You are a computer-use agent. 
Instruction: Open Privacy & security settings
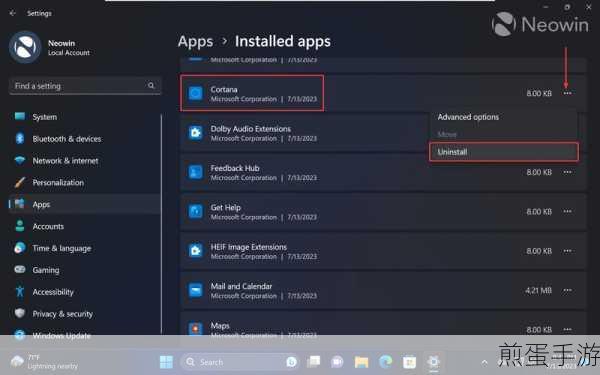pyautogui.click(x=85, y=314)
